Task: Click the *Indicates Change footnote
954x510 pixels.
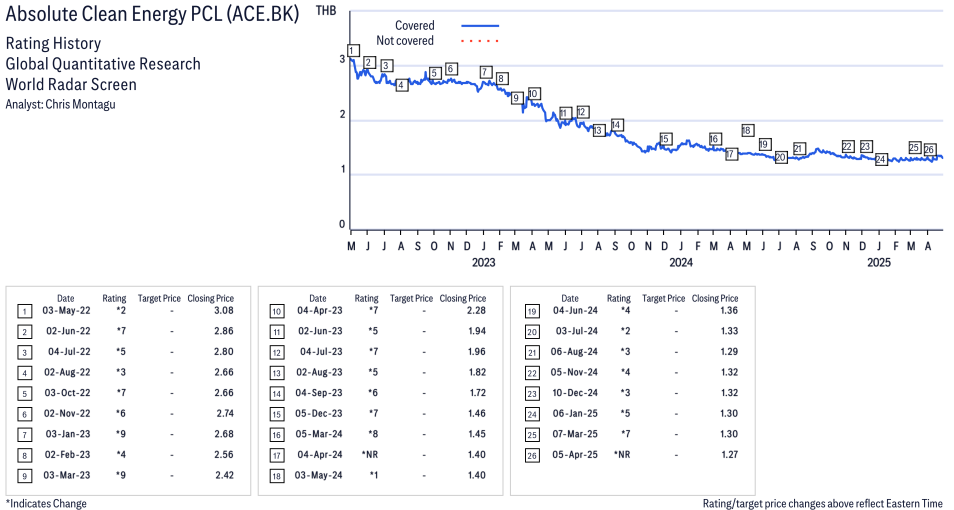Action: click(x=46, y=503)
